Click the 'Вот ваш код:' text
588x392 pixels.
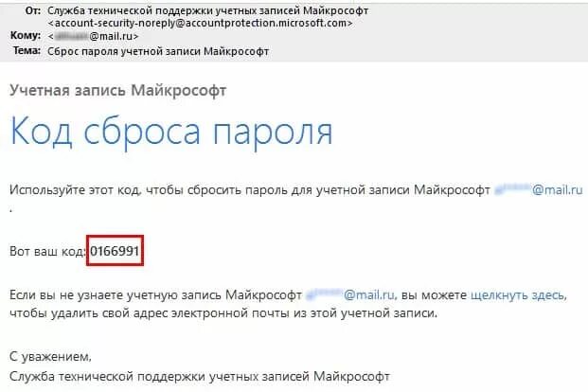pos(47,251)
